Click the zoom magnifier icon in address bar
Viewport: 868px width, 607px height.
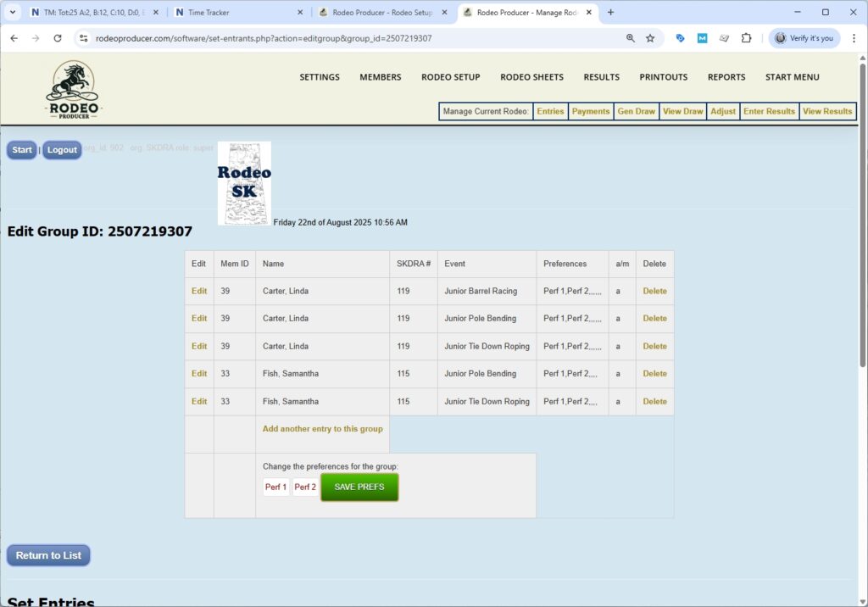coord(631,38)
